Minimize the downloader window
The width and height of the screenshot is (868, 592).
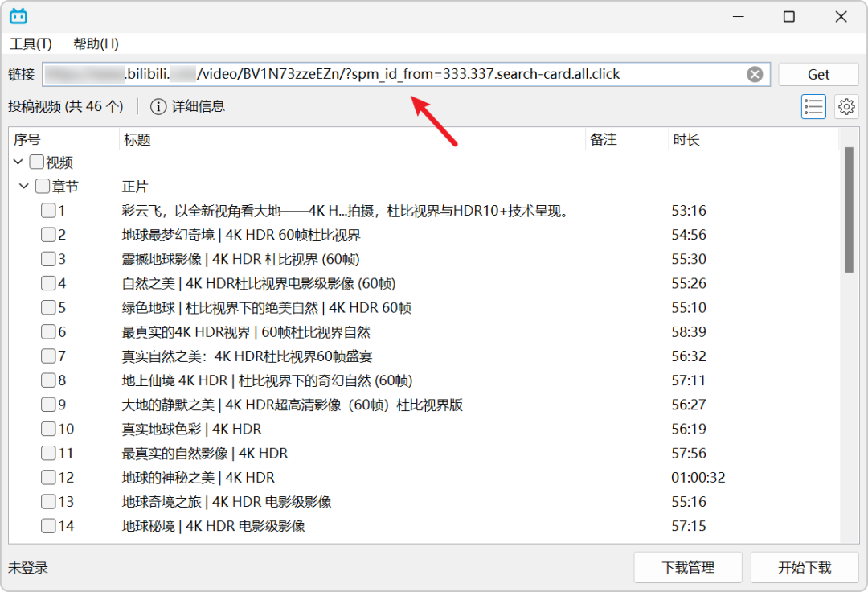[x=738, y=17]
